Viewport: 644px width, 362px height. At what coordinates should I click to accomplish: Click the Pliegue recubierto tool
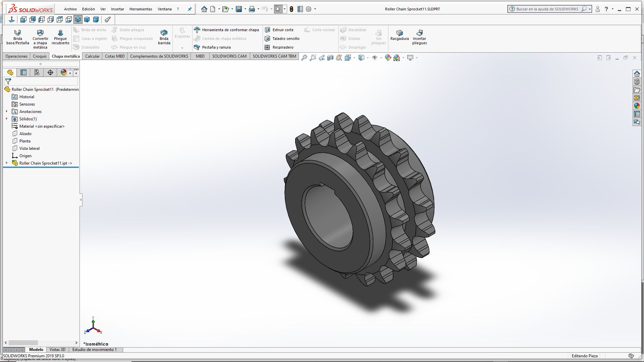coord(60,37)
